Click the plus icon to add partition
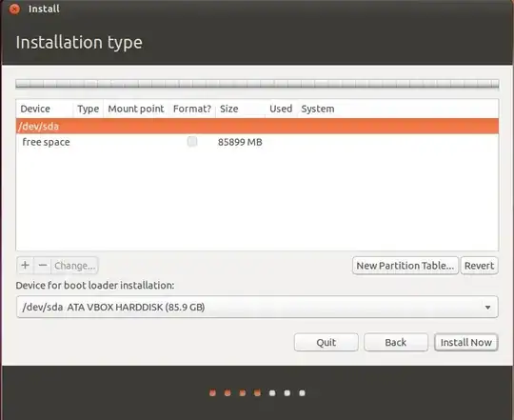The width and height of the screenshot is (514, 420). (x=26, y=266)
